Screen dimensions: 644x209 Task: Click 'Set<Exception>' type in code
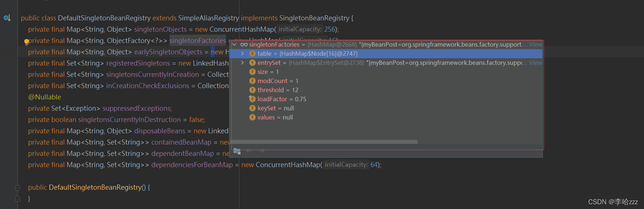[x=76, y=108]
